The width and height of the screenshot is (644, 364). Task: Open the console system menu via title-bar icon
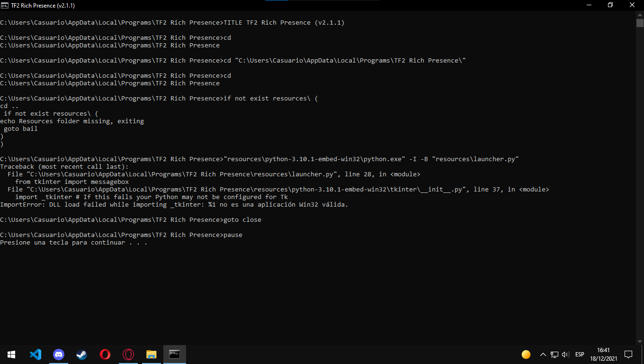pos(5,5)
